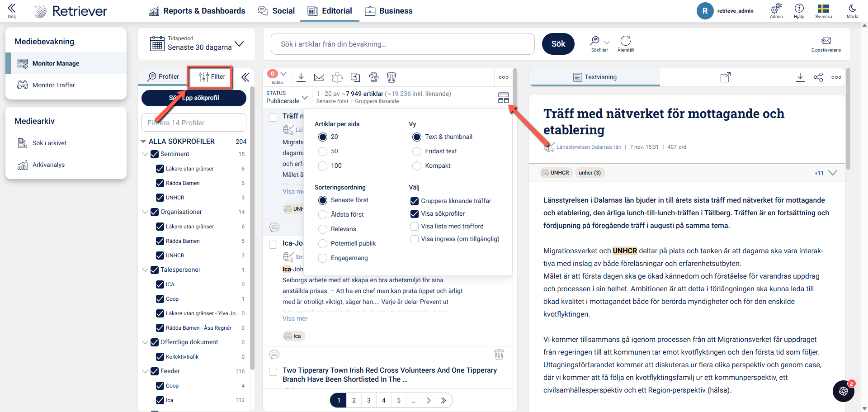Switch to Mörkt dark mode
This screenshot has width=868, height=412.
coord(853,10)
